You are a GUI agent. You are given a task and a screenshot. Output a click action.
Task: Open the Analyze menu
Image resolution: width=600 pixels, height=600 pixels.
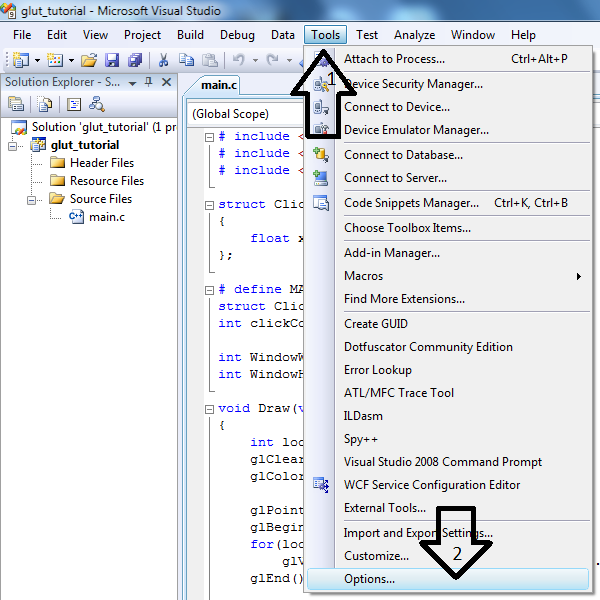tap(414, 35)
